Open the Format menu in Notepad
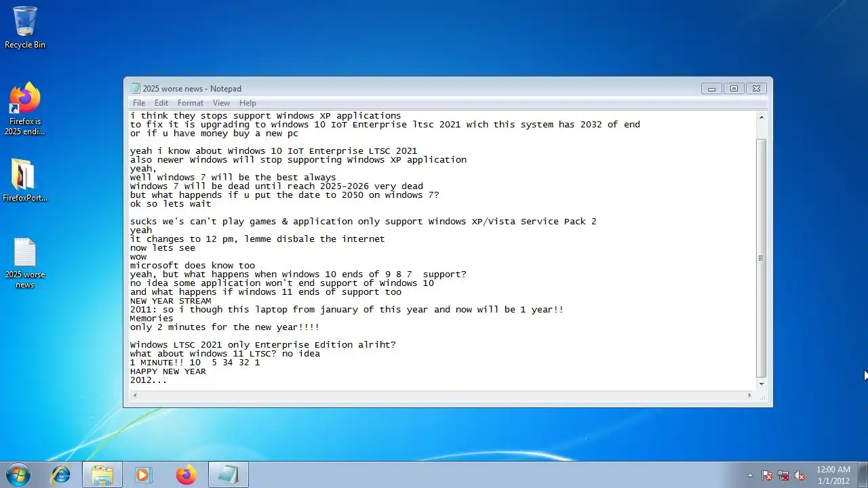 pyautogui.click(x=191, y=103)
